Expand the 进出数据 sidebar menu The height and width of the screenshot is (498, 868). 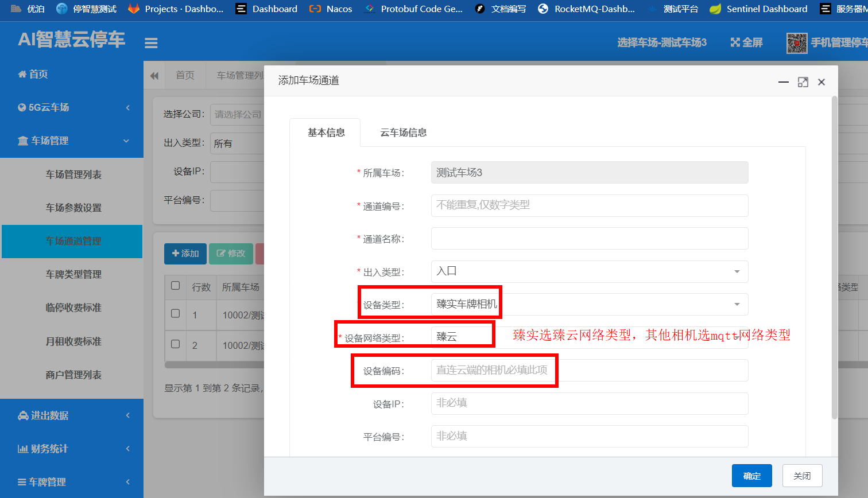tap(71, 415)
